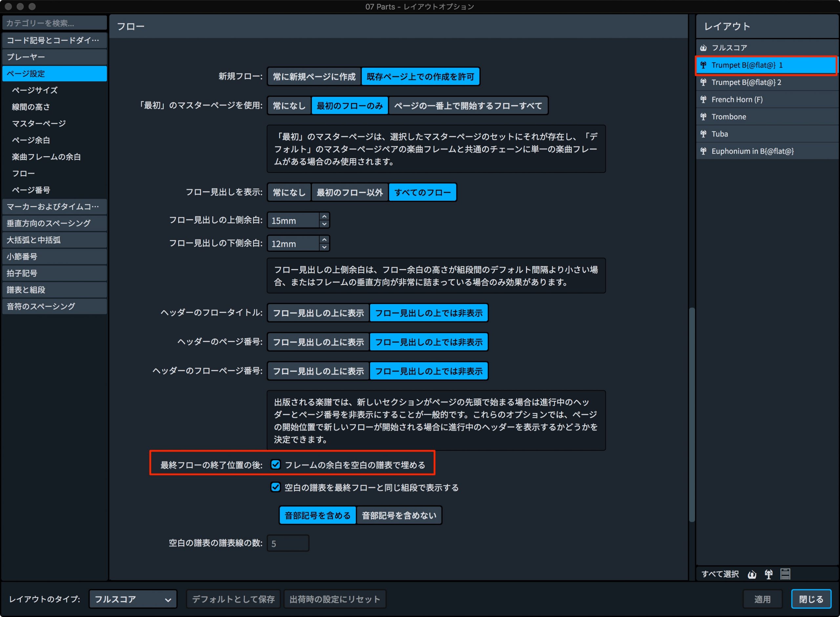Choose 常に新規ページに作成 for new flows
840x617 pixels.
click(314, 76)
